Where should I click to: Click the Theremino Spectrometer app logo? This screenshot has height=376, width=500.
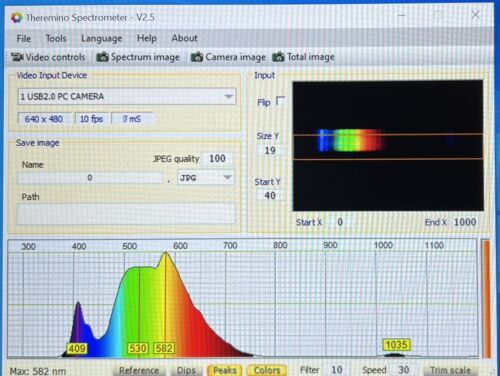pos(16,17)
